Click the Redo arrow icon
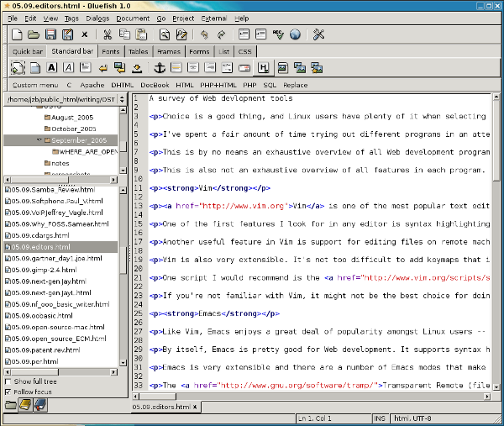Viewport: 504px width, 426px height. [x=221, y=34]
